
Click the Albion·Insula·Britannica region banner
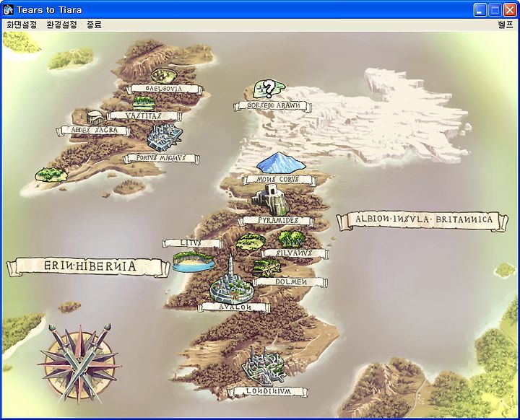point(422,221)
